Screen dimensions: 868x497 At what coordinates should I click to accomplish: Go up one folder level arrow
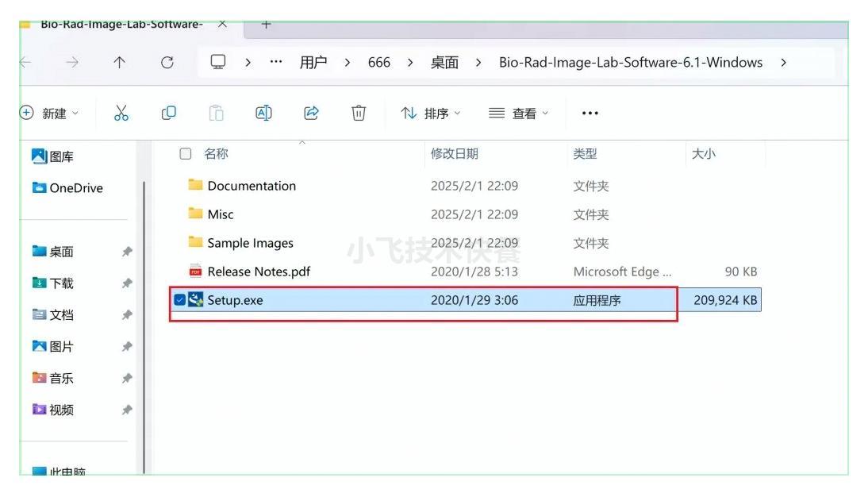click(x=120, y=63)
